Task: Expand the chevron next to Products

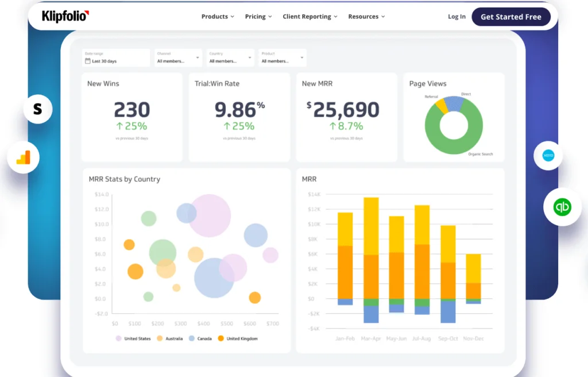Action: [x=232, y=17]
